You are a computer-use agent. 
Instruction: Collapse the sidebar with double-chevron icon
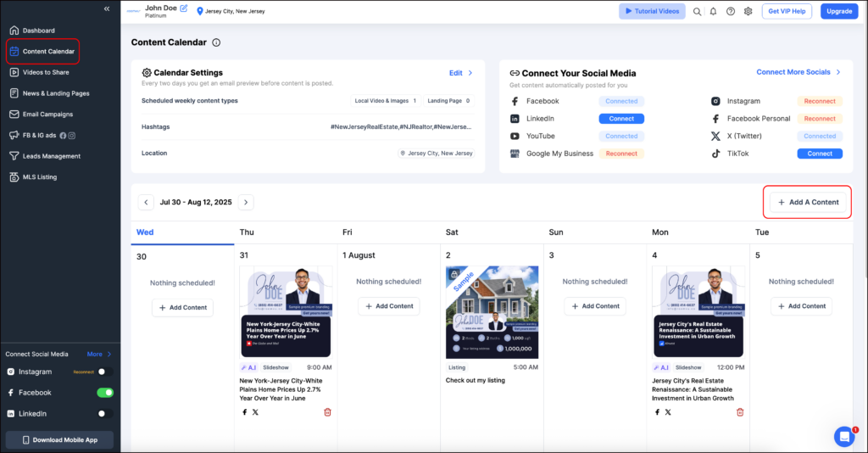pyautogui.click(x=107, y=8)
